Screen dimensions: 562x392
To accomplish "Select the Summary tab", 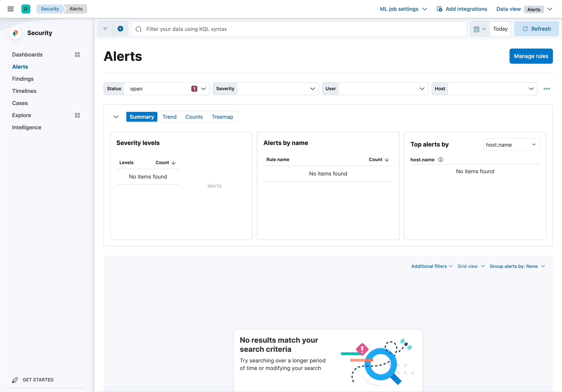I will pyautogui.click(x=142, y=117).
